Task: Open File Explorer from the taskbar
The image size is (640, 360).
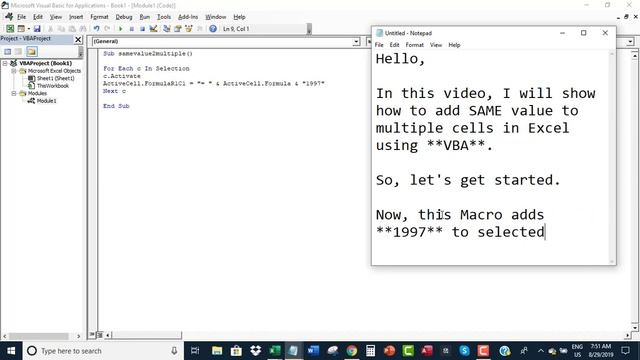Action: [x=217, y=351]
